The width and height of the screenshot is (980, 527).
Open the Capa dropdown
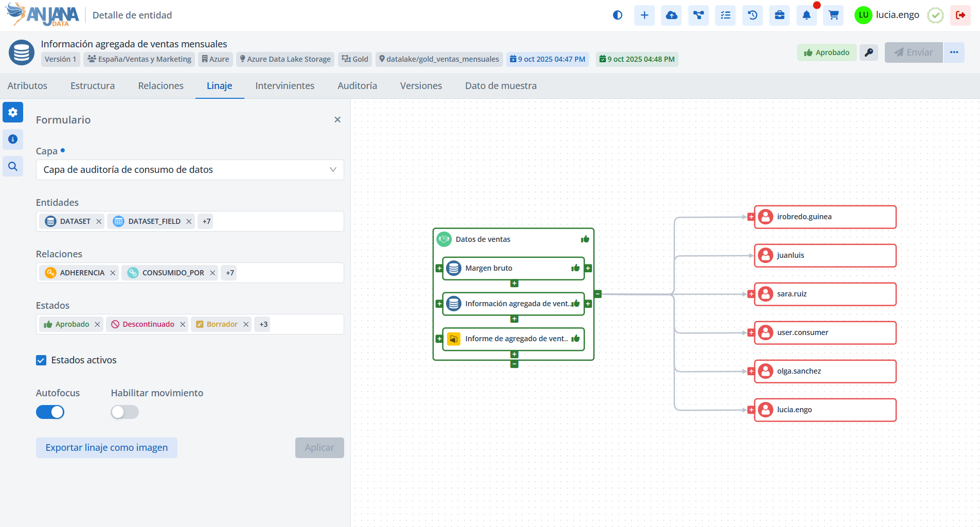(189, 170)
